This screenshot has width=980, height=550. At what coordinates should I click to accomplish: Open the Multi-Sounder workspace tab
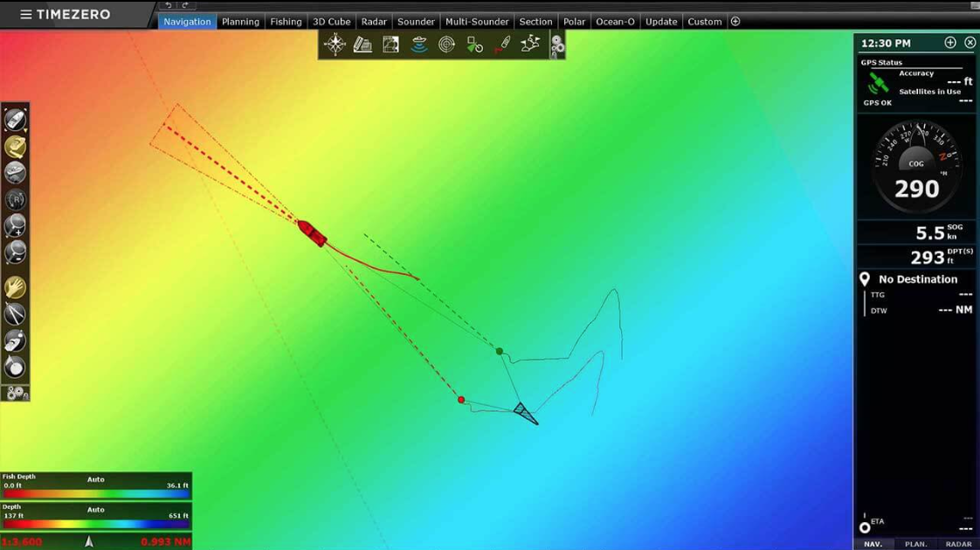[477, 22]
